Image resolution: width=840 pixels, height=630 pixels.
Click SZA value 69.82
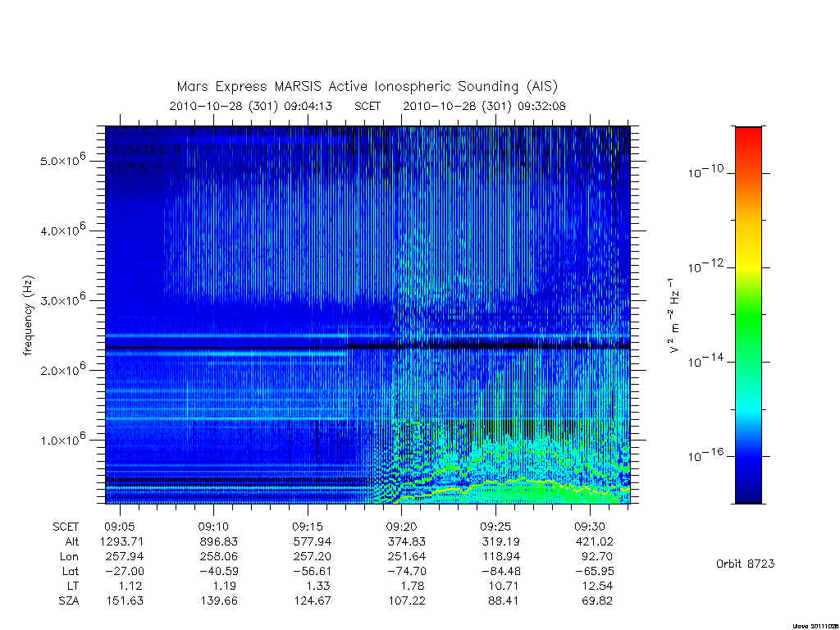click(597, 601)
